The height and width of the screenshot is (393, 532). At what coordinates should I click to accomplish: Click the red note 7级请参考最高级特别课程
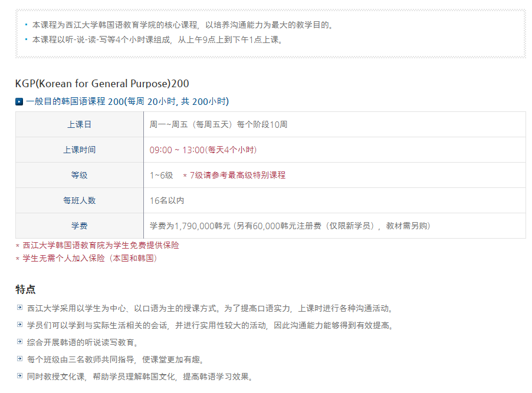click(x=237, y=175)
